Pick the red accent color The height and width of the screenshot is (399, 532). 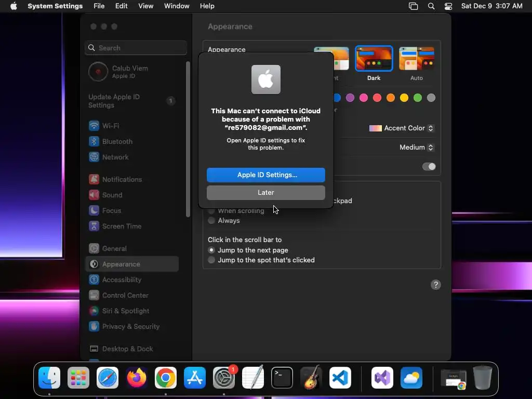[x=377, y=98]
